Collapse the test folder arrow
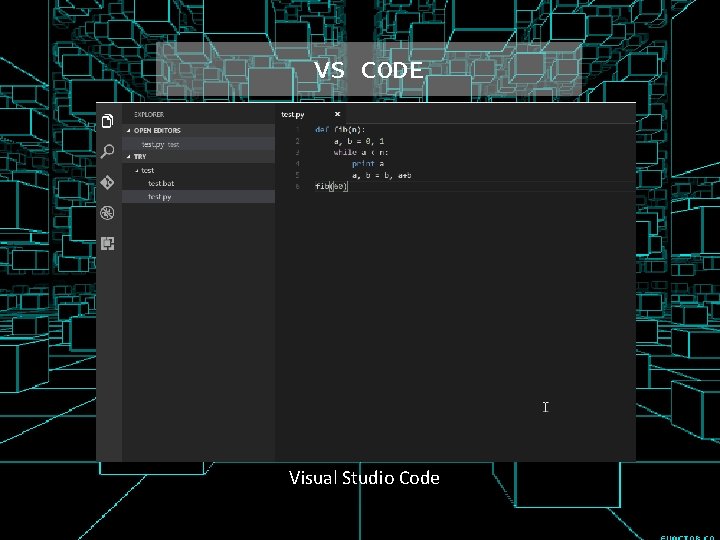The width and height of the screenshot is (720, 540). (137, 170)
